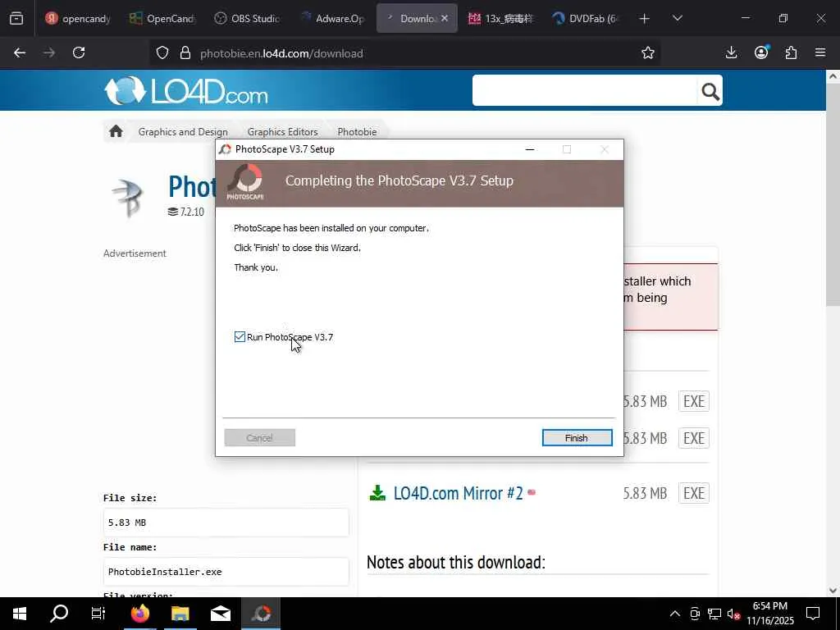The height and width of the screenshot is (630, 840).
Task: Click the PhotoScape setup taskbar icon
Action: (262, 614)
